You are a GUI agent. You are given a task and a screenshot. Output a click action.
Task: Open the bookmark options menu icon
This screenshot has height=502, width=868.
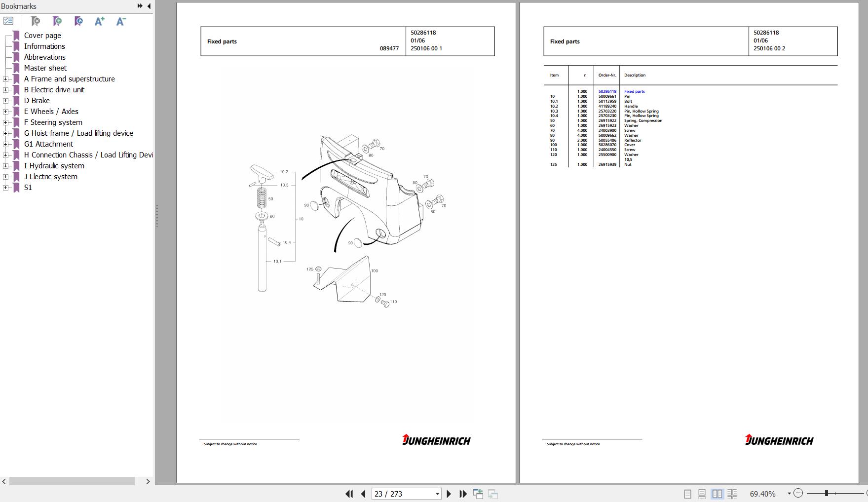[x=8, y=21]
